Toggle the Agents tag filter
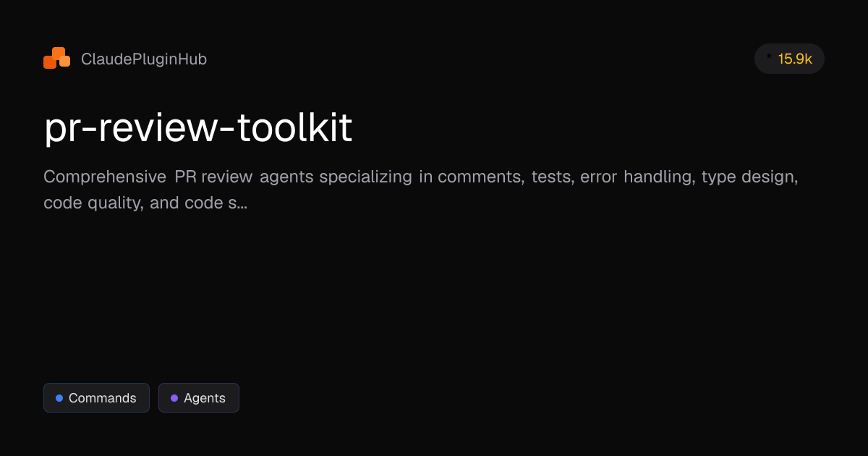Screen dimensions: 868x456 (x=198, y=397)
